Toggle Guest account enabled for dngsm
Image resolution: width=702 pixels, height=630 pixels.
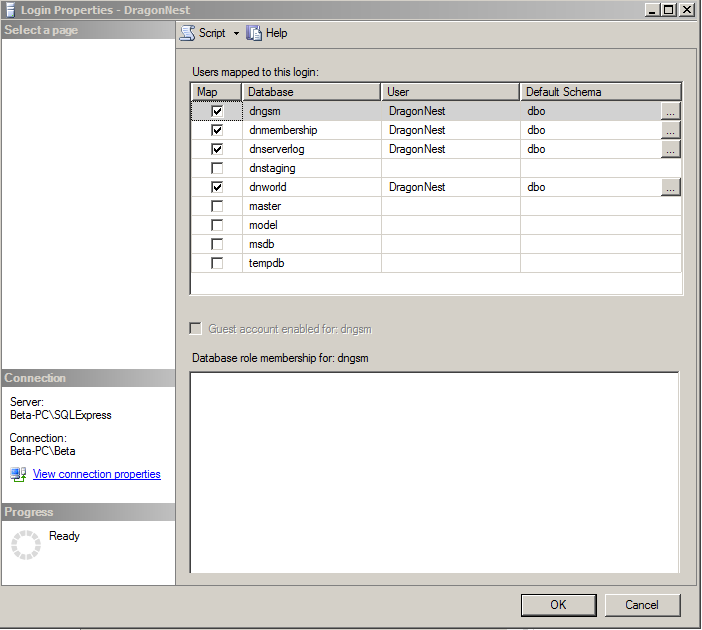pos(196,329)
